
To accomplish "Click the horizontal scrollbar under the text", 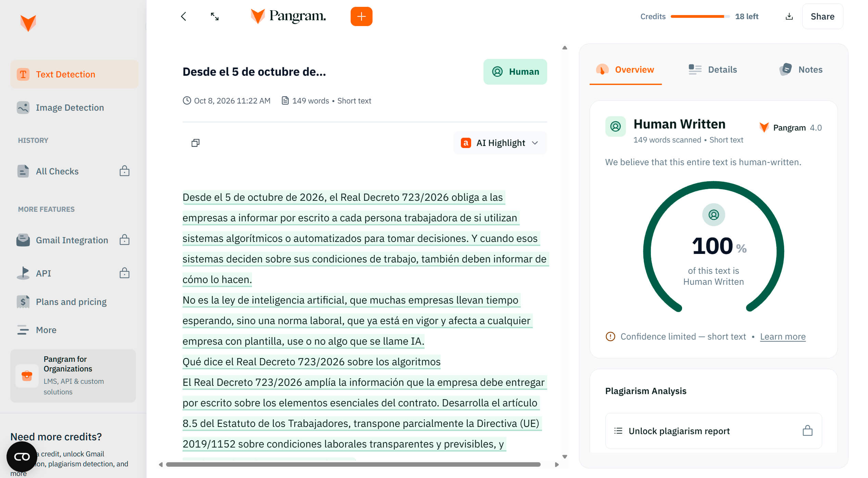I will pos(353,465).
